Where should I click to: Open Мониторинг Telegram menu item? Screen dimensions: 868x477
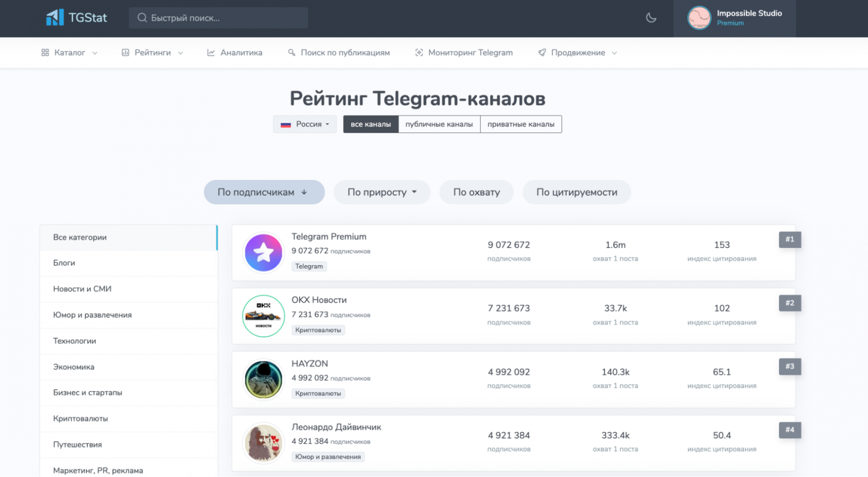tap(464, 52)
